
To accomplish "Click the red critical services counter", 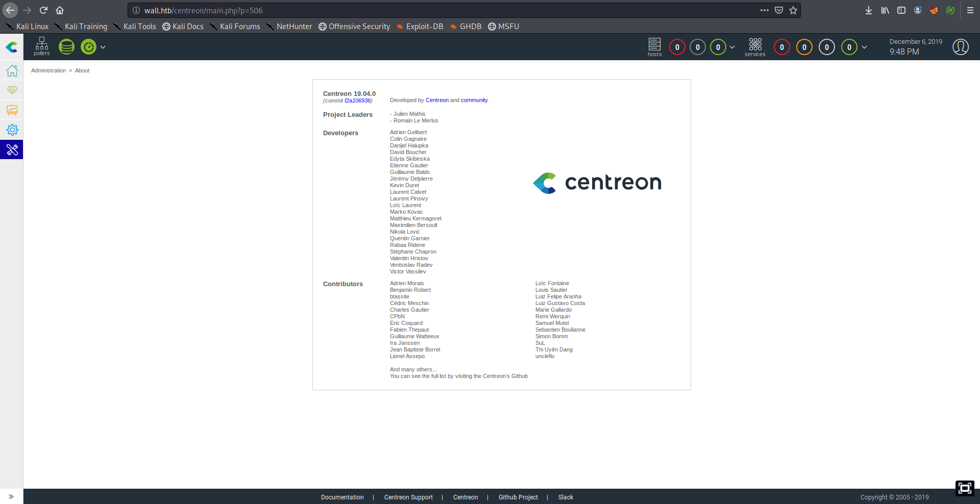I will point(781,47).
